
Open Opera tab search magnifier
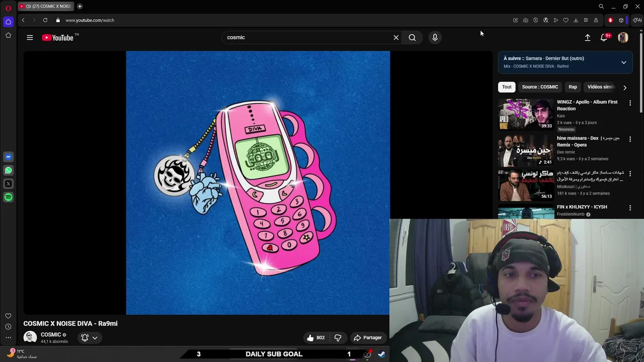[x=601, y=7]
